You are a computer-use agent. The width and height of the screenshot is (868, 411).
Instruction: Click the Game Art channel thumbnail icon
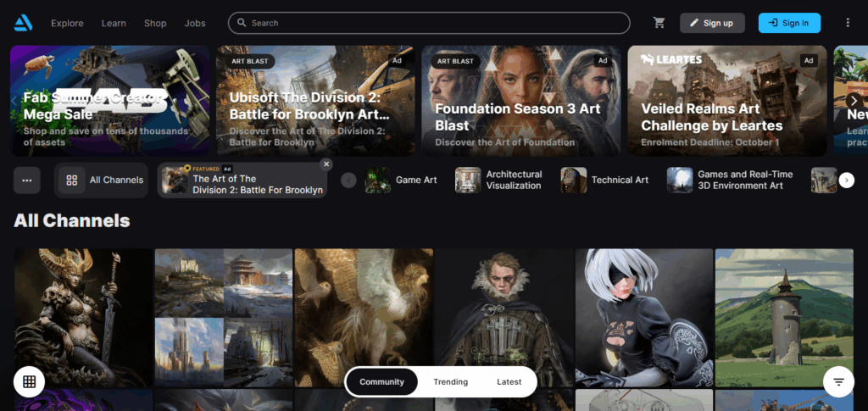coord(377,181)
